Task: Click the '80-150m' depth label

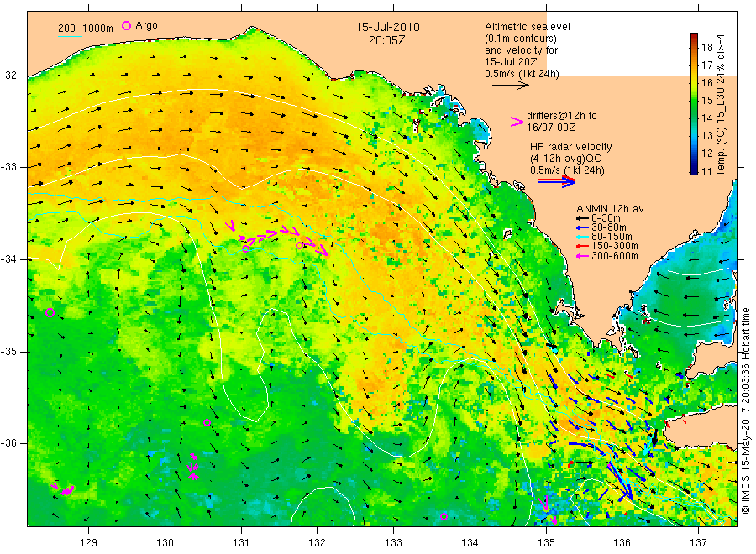Action: pyautogui.click(x=612, y=237)
